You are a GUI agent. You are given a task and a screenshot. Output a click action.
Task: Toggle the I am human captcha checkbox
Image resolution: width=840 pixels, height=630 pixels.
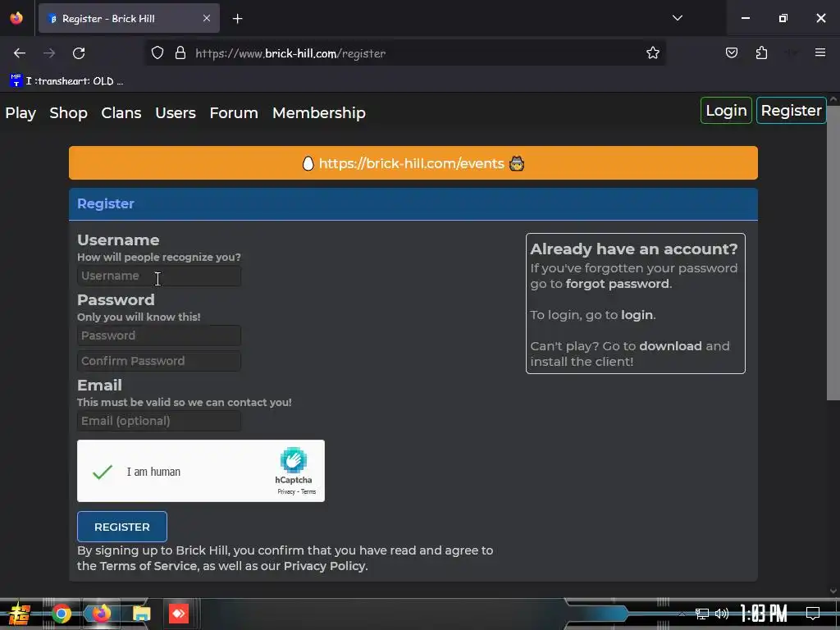[103, 472]
